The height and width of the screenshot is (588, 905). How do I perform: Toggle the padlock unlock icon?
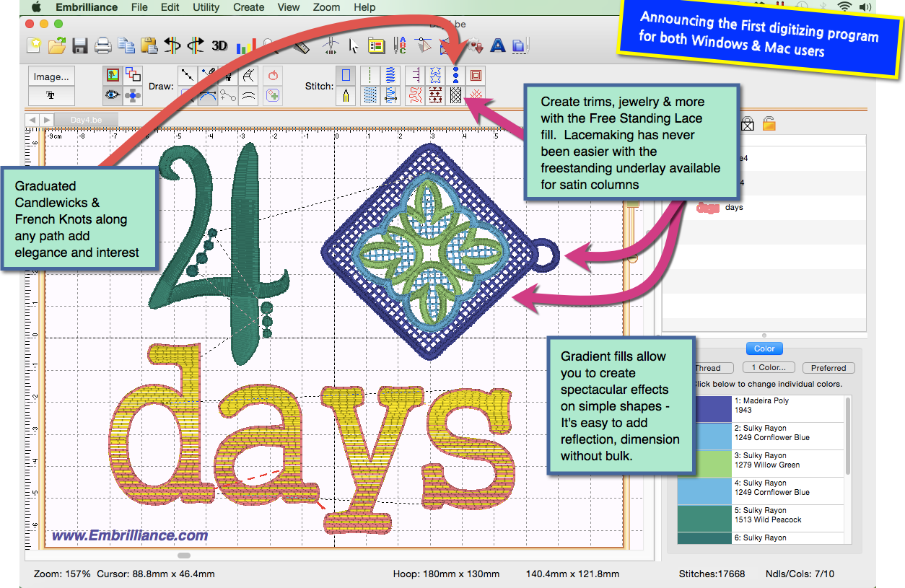tap(768, 123)
